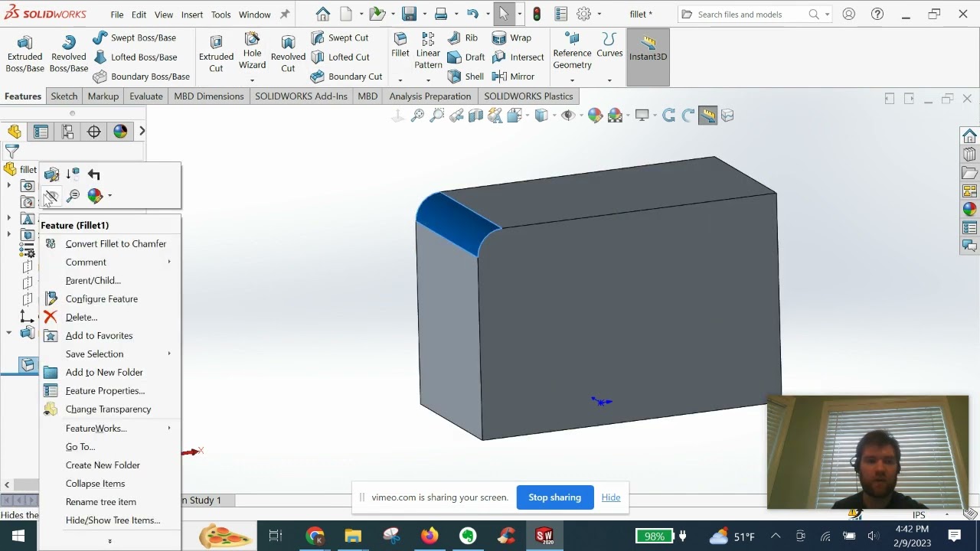Viewport: 980px width, 551px height.
Task: Click Stop sharing button
Action: tap(554, 497)
